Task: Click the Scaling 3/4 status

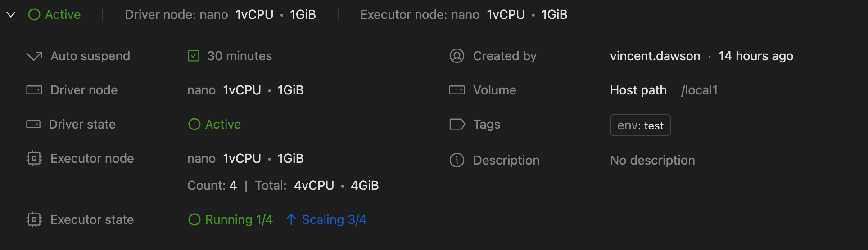Action: coord(334,220)
